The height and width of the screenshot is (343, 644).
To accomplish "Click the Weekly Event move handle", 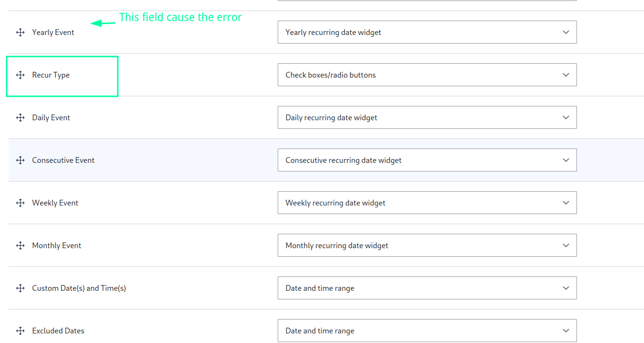I will tap(20, 203).
